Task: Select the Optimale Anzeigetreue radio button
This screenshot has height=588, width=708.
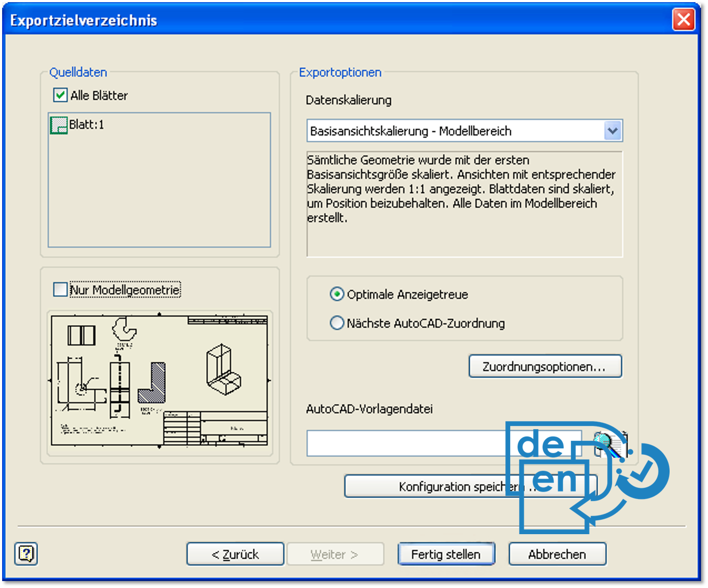Action: (x=337, y=294)
